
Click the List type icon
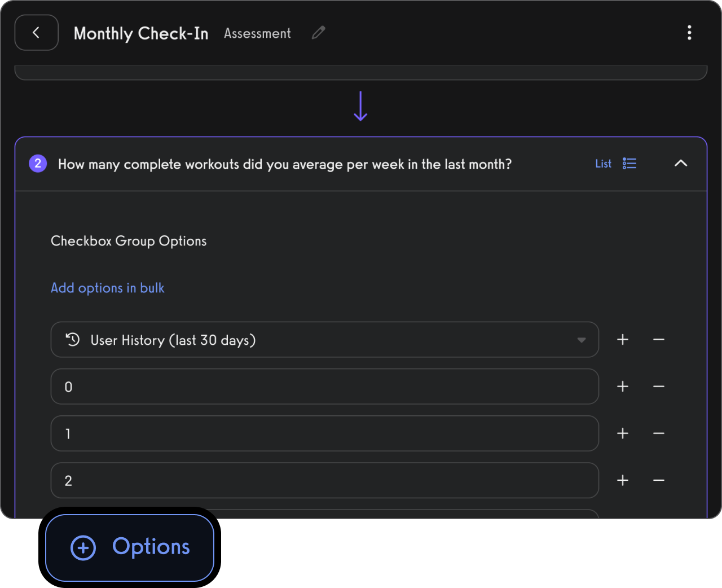629,164
